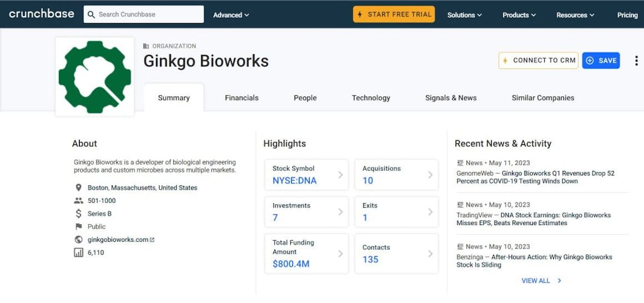Screen dimensions: 644x303
Task: Click the location pin icon for Boston
Action: tap(79, 187)
